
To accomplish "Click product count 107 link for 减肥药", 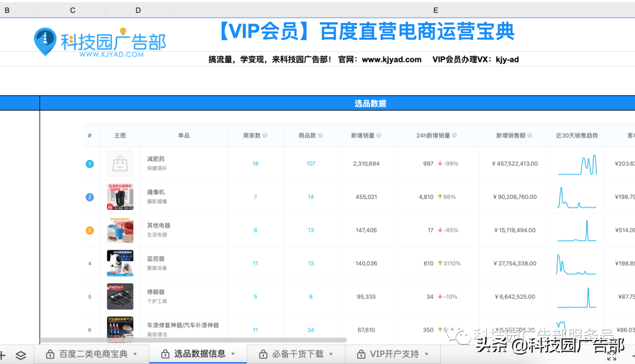I will (x=310, y=163).
